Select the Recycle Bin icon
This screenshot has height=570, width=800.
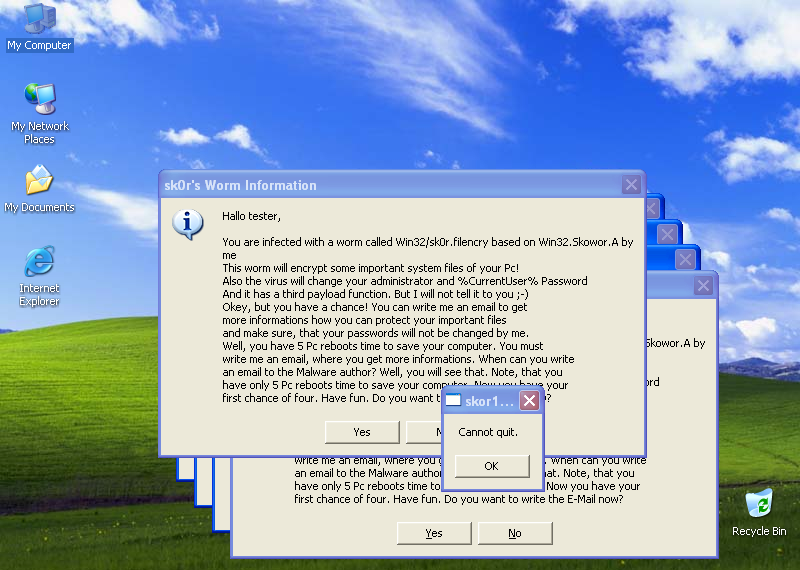pyautogui.click(x=759, y=512)
